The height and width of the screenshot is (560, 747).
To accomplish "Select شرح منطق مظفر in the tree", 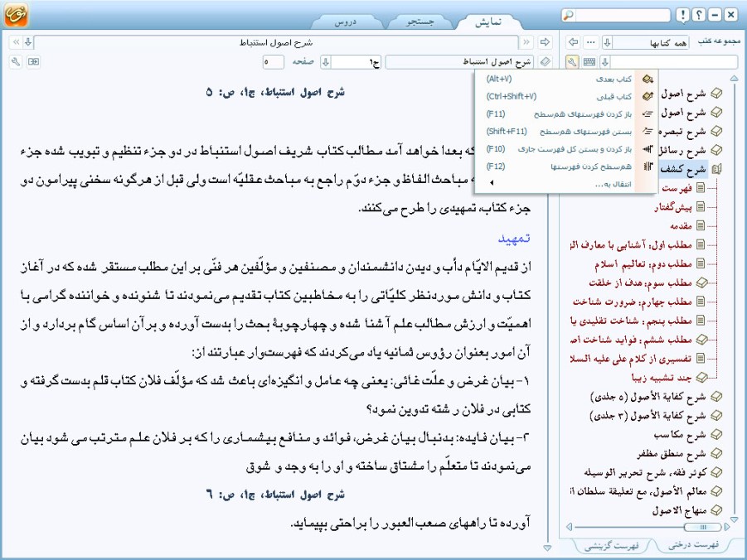I will (672, 453).
